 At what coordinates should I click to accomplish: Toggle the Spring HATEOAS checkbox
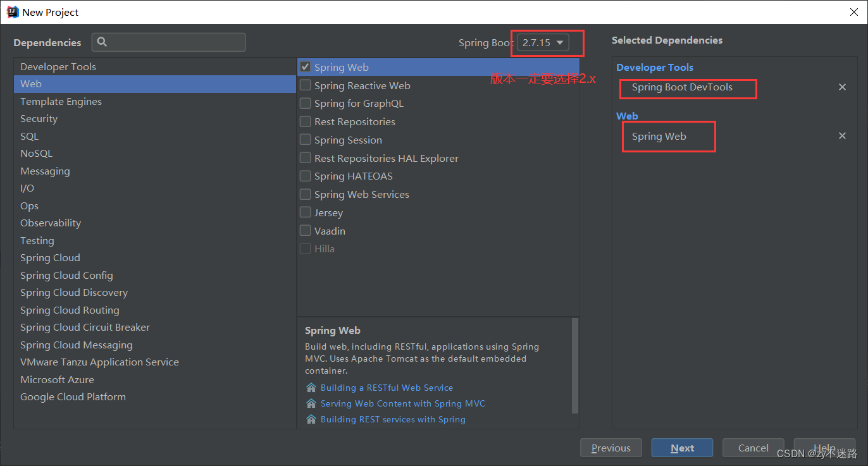306,176
